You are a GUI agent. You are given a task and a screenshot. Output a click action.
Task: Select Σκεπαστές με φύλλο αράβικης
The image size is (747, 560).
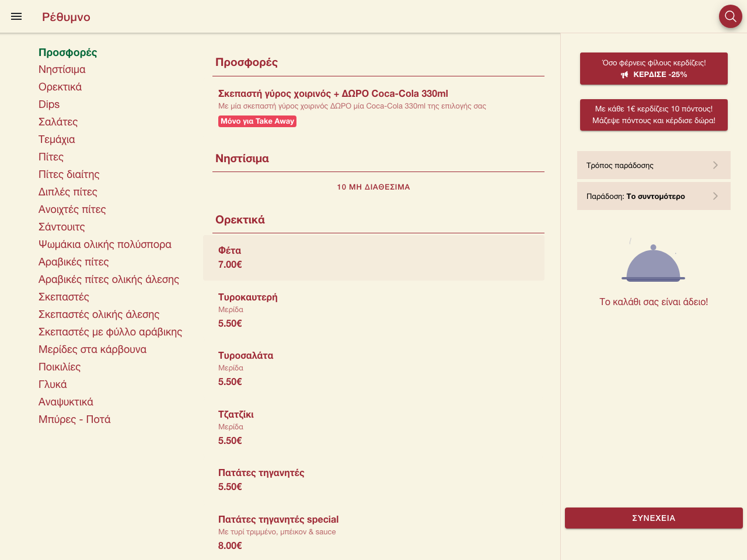(110, 332)
